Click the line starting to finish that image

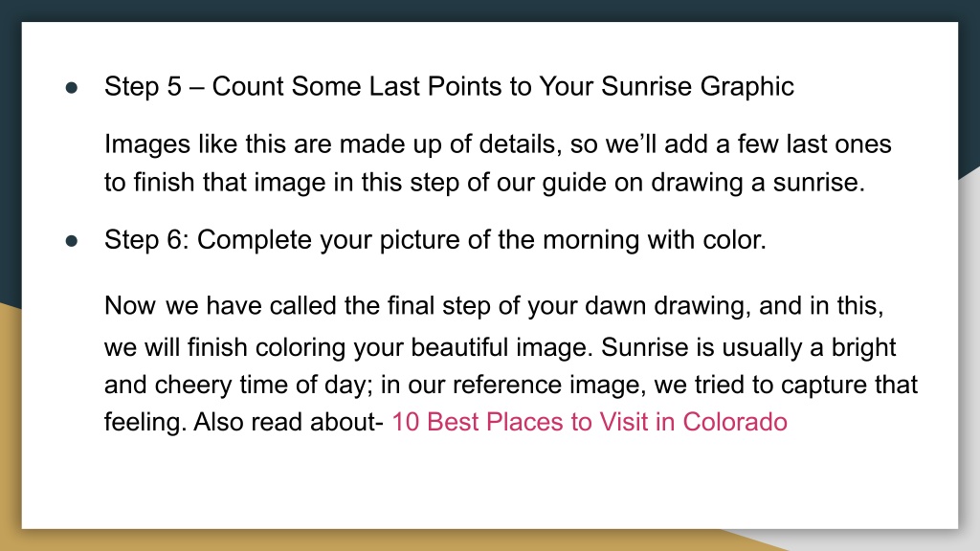click(x=484, y=183)
